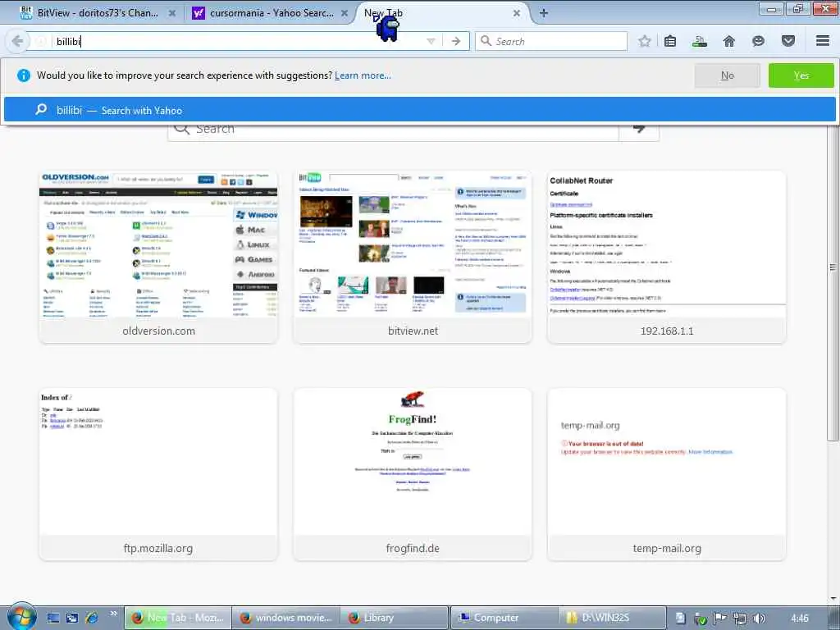The height and width of the screenshot is (630, 840).
Task: Close the BitView tab
Action: coord(172,13)
